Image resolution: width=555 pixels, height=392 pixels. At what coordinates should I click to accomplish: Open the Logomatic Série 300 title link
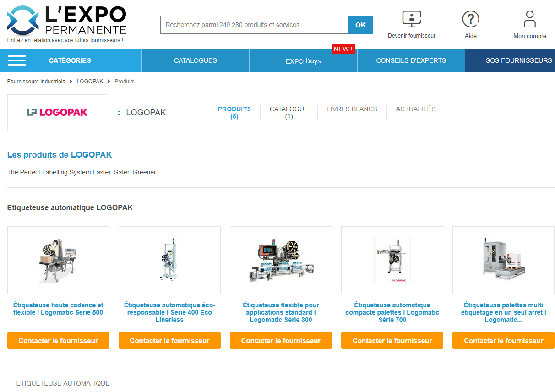pos(281,312)
